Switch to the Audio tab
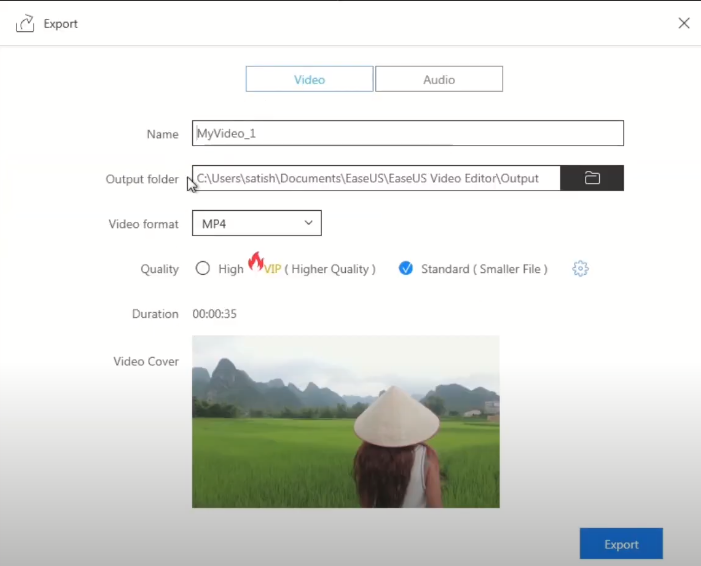This screenshot has width=701, height=566. (439, 79)
